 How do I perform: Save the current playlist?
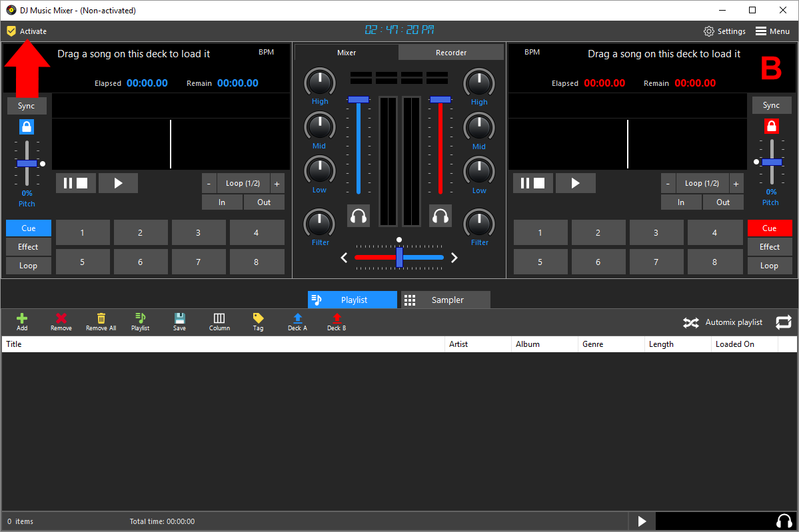(x=179, y=322)
